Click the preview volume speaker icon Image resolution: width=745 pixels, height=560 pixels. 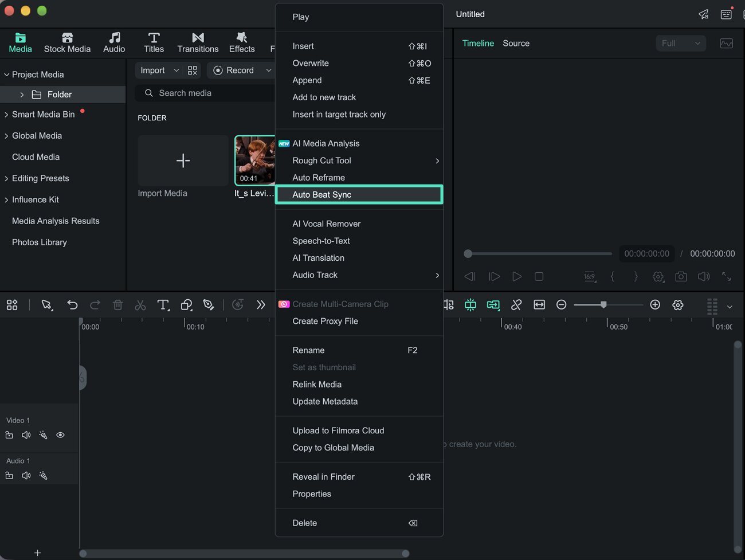tap(704, 277)
